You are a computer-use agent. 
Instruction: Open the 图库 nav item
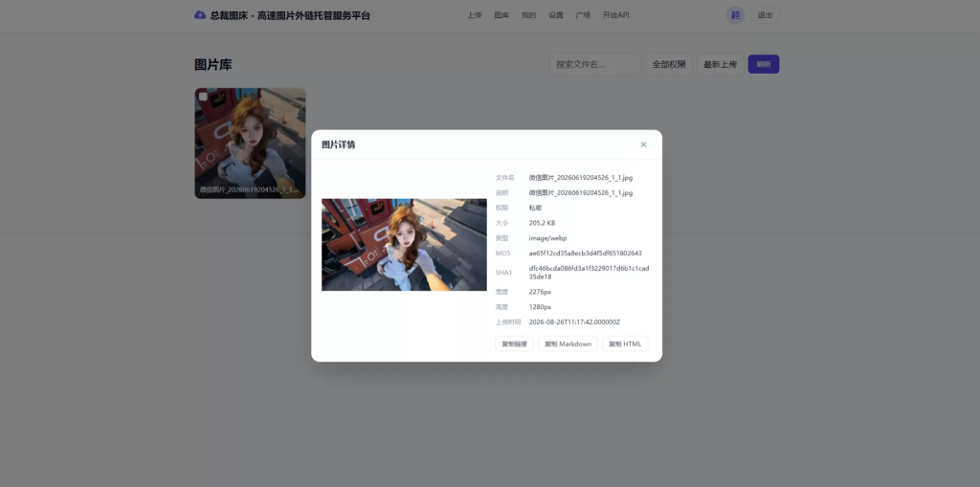[x=501, y=15]
